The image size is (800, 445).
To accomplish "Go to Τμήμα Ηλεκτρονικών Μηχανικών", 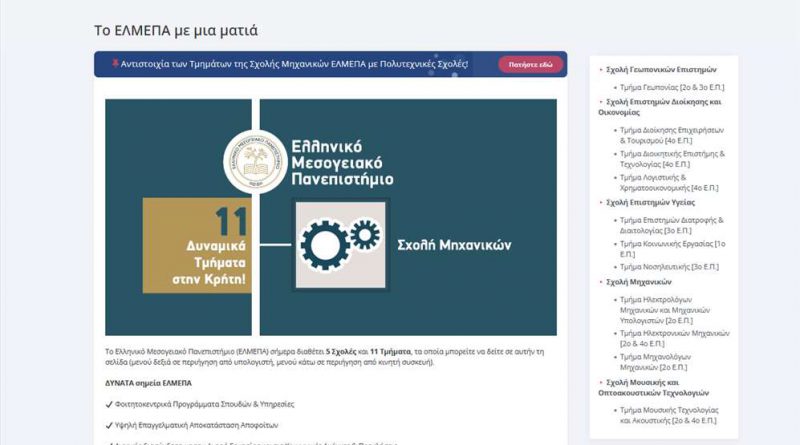I will point(672,338).
